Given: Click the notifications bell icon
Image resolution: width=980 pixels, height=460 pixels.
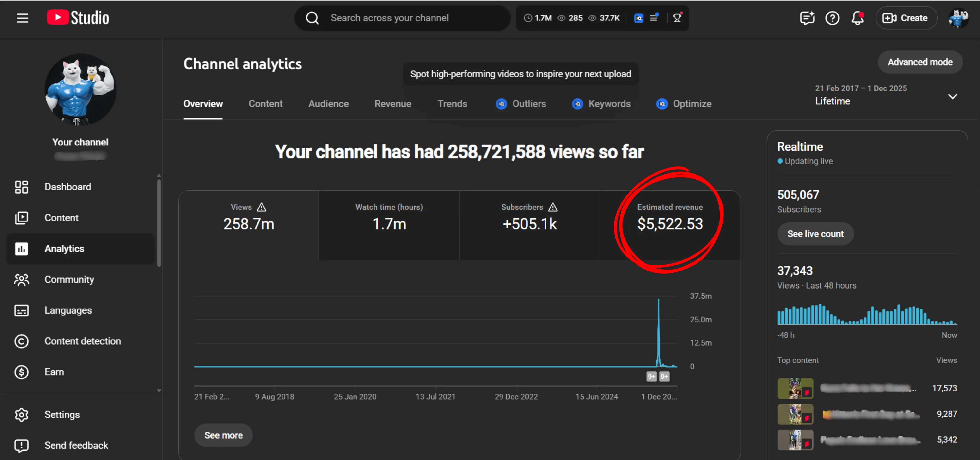Looking at the screenshot, I should tap(857, 18).
